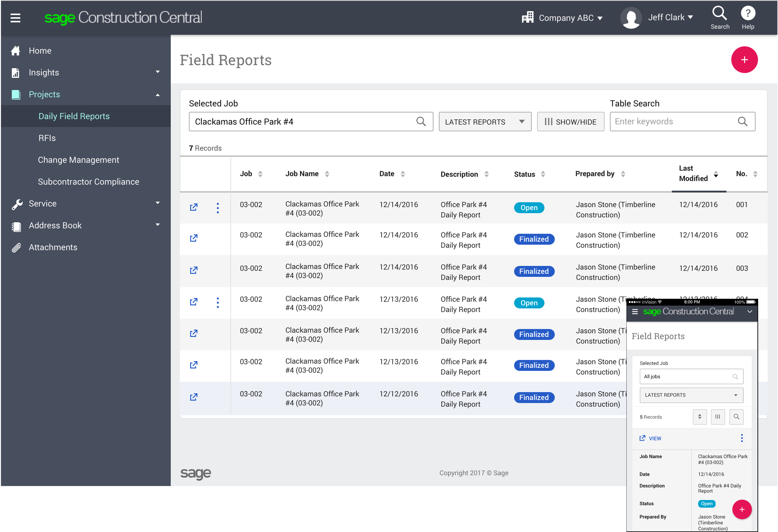
Task: Click the SHOW/HIDE columns button
Action: [x=570, y=122]
